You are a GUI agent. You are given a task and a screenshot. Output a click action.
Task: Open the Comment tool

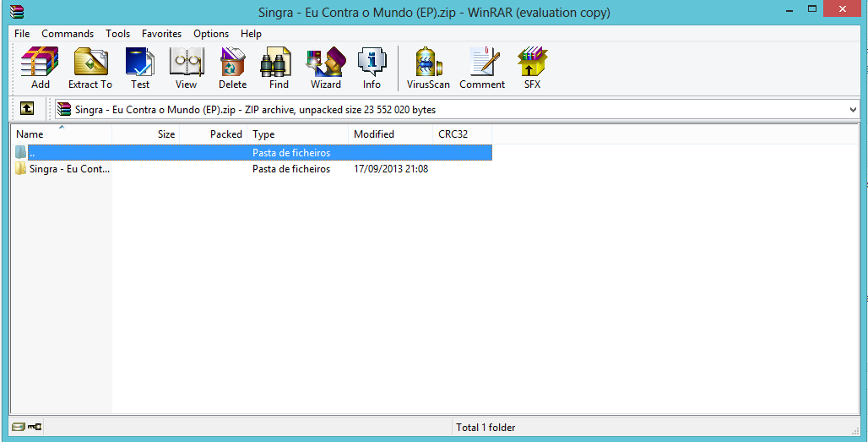point(482,68)
